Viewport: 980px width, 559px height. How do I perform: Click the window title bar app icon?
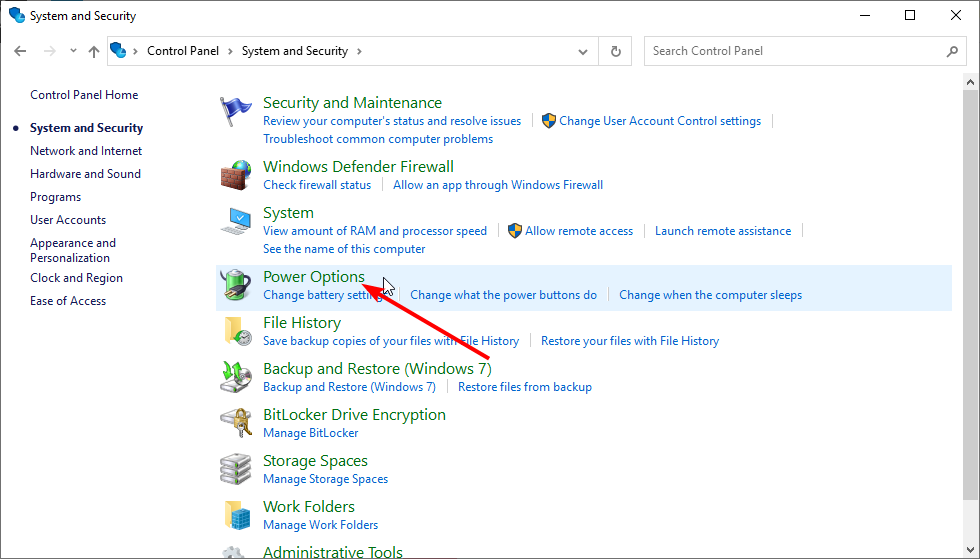pos(17,15)
